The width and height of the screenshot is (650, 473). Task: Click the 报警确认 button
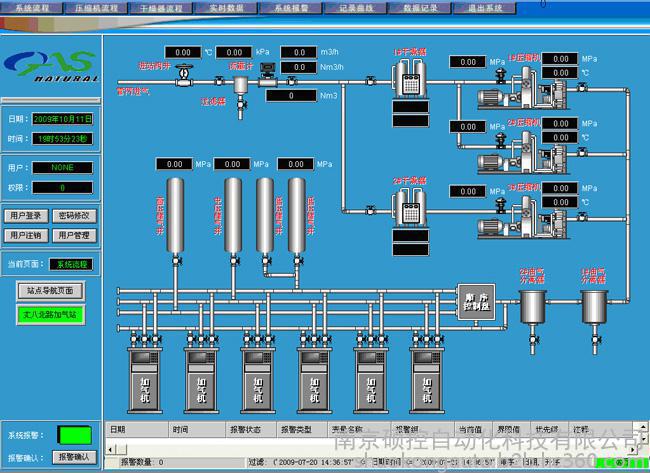click(74, 457)
